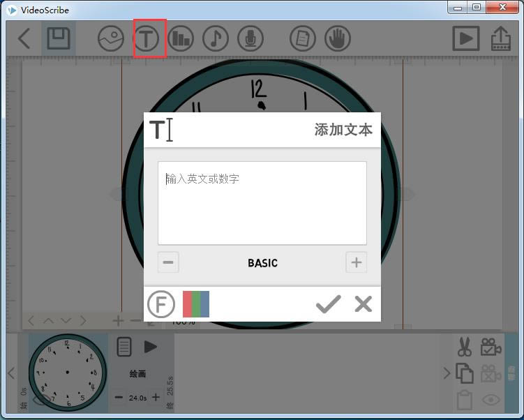Set camera position with the camera check icon
Image resolution: width=524 pixels, height=420 pixels.
point(491,347)
